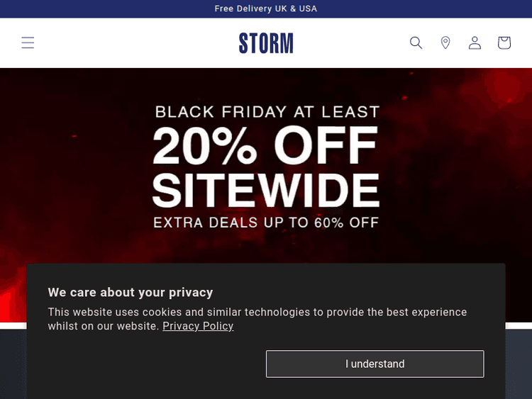Click the STORM logo
Screen dimensions: 532x399
coord(266,43)
